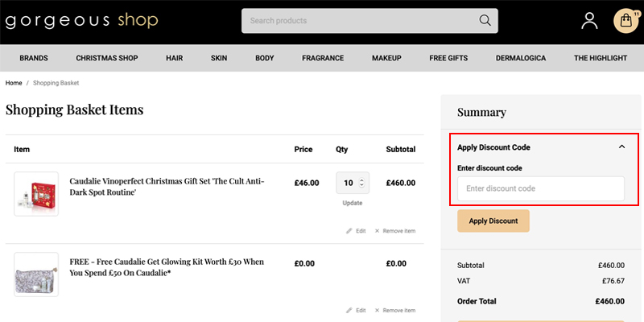This screenshot has width=644, height=322.
Task: Click the Price column header
Action: pos(303,150)
